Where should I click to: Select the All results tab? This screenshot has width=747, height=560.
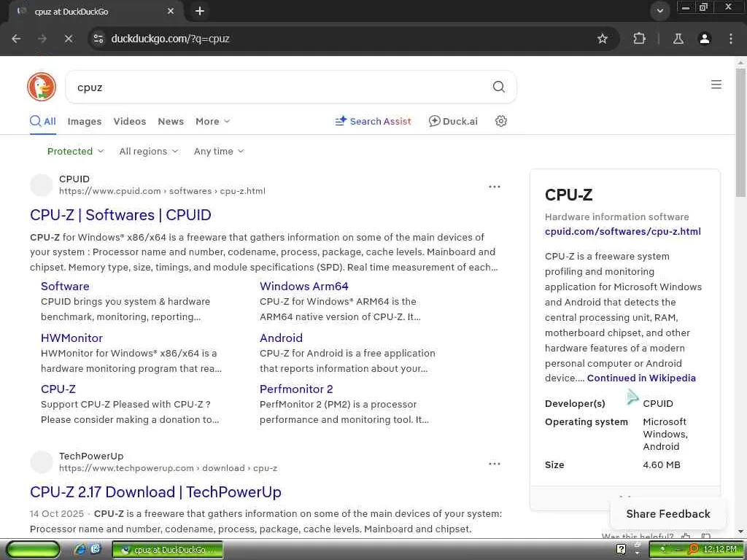[43, 121]
